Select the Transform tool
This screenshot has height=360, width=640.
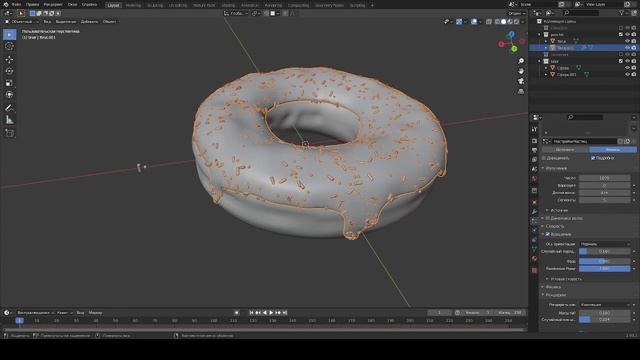(9, 95)
